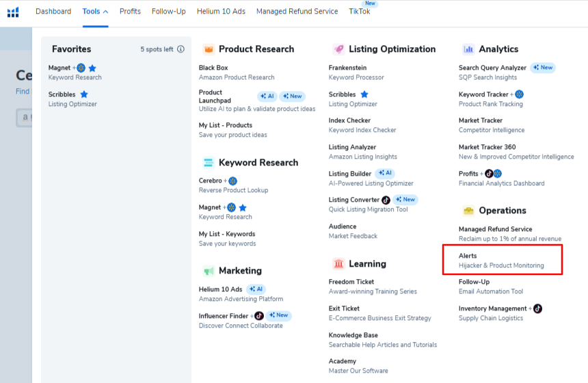Click the Walmart icon next to Favorites Magnet

pos(81,68)
